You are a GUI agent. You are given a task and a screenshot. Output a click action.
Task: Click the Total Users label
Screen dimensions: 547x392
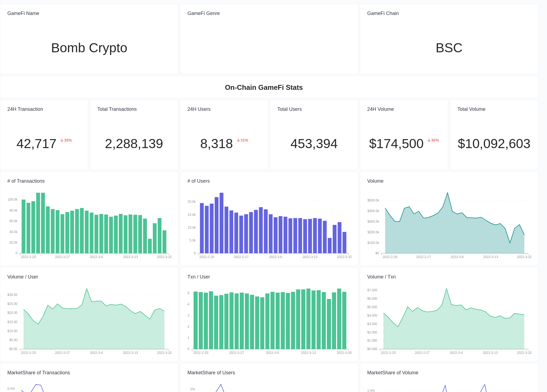point(289,109)
